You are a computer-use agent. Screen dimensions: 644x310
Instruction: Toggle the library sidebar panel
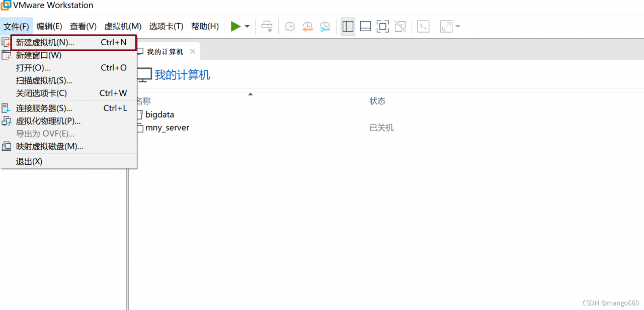348,26
